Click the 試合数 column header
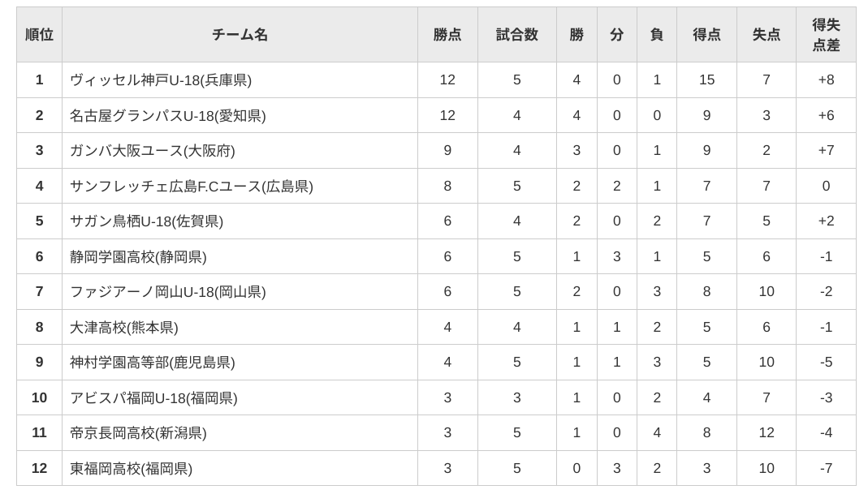868x494 pixels. coord(516,35)
